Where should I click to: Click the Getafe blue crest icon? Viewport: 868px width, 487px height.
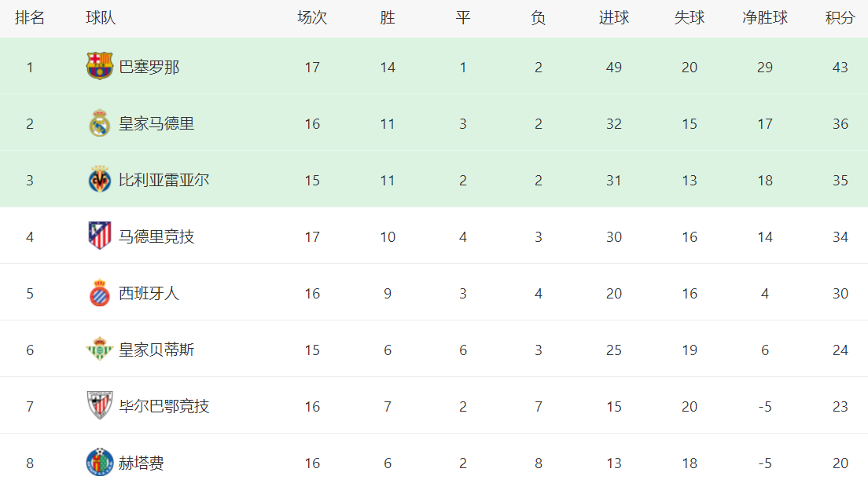tap(100, 463)
